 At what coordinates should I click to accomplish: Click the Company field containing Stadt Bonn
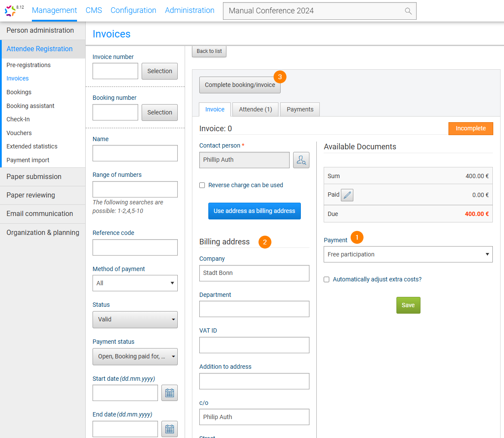pos(254,273)
